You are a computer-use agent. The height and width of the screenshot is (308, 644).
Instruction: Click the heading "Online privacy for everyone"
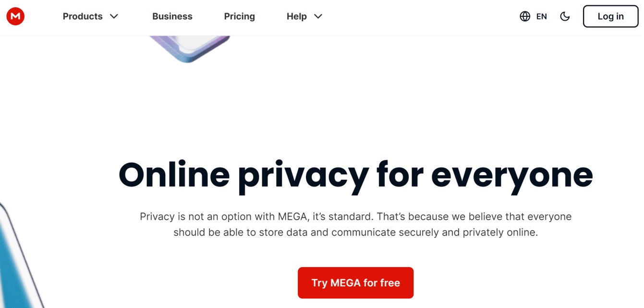(355, 176)
